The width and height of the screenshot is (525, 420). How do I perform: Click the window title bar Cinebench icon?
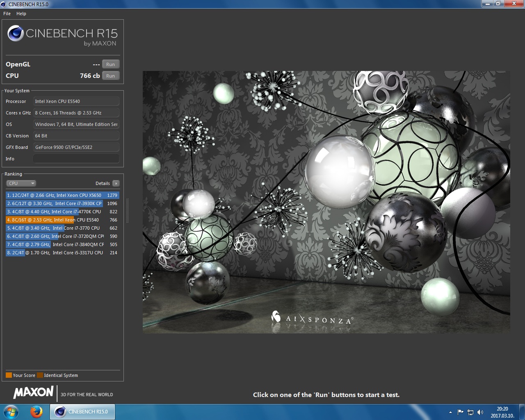(4, 4)
